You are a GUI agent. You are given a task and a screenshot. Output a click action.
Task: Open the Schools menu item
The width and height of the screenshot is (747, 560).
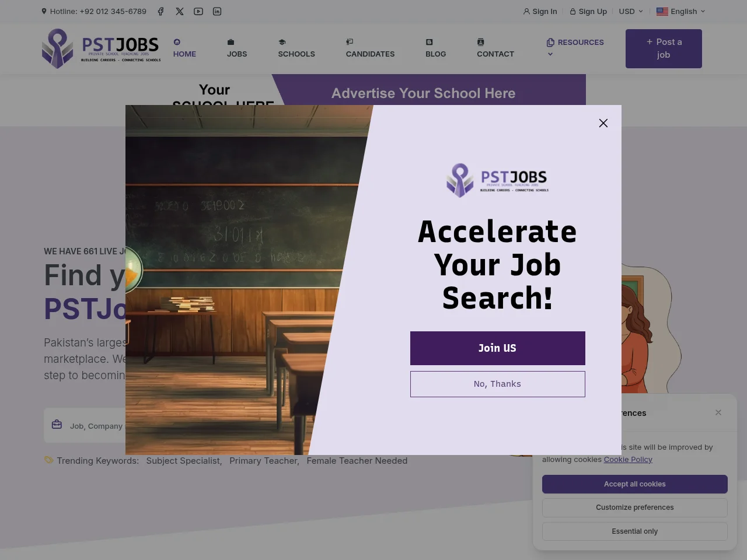[296, 48]
